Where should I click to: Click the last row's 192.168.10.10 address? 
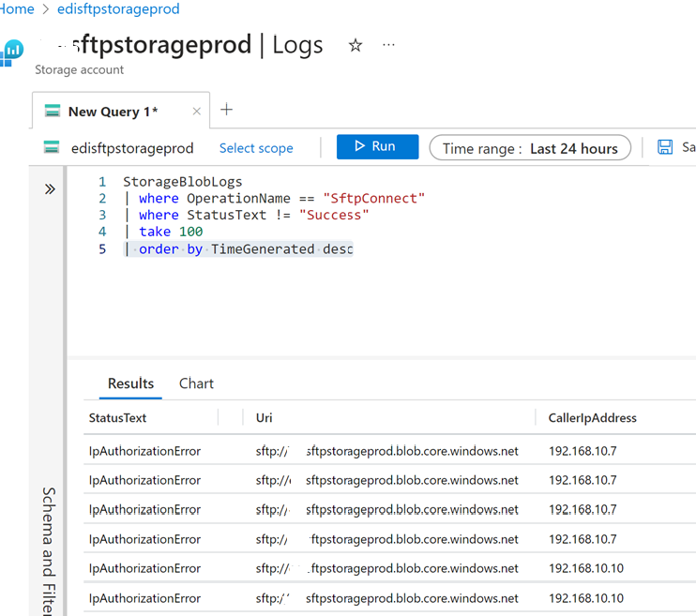(586, 598)
